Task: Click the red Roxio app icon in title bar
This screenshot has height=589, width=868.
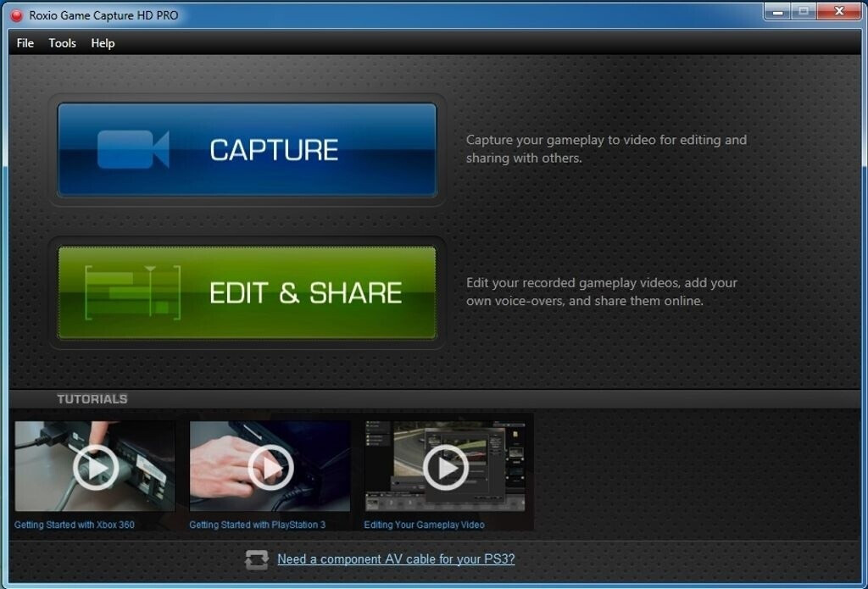Action: (x=17, y=15)
